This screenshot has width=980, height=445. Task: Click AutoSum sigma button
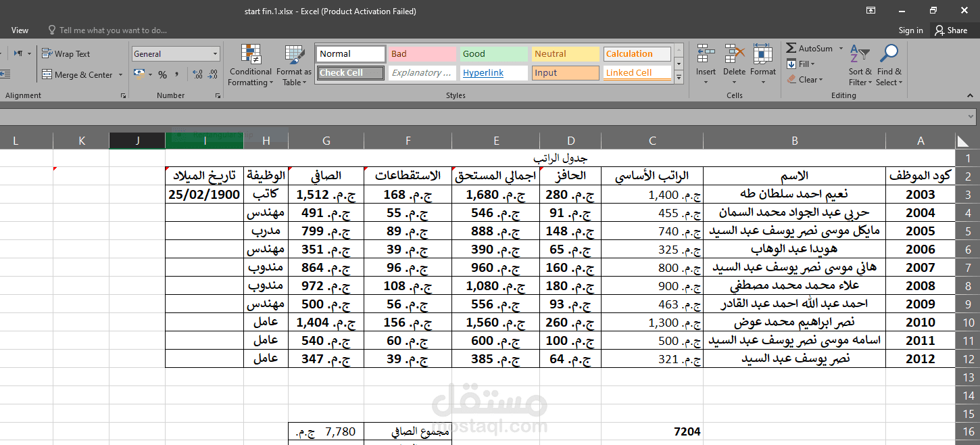pyautogui.click(x=810, y=49)
